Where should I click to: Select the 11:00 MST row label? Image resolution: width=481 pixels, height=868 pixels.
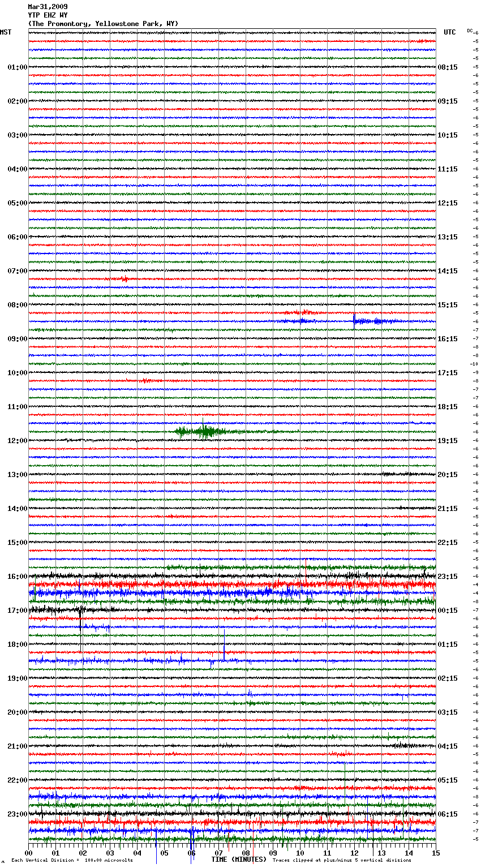(x=18, y=407)
